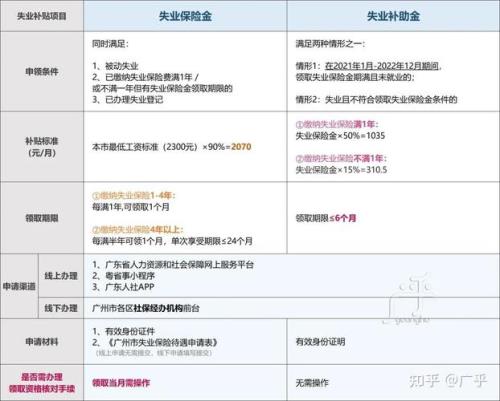Click the line 2、粤省事小程序
Viewport: 500px width, 401px height.
pos(124,276)
